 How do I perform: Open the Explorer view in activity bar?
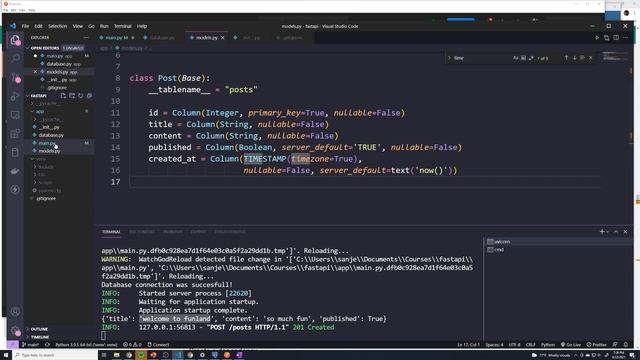click(15, 40)
